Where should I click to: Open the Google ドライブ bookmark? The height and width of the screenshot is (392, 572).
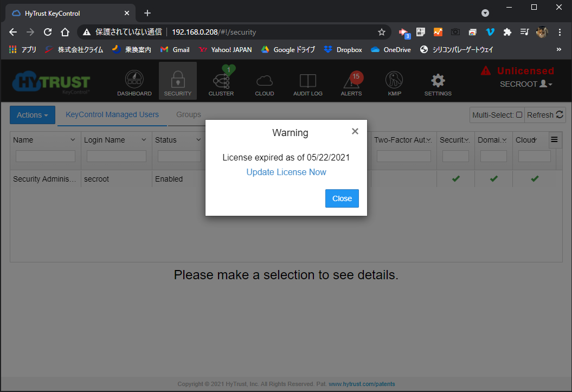click(x=288, y=49)
